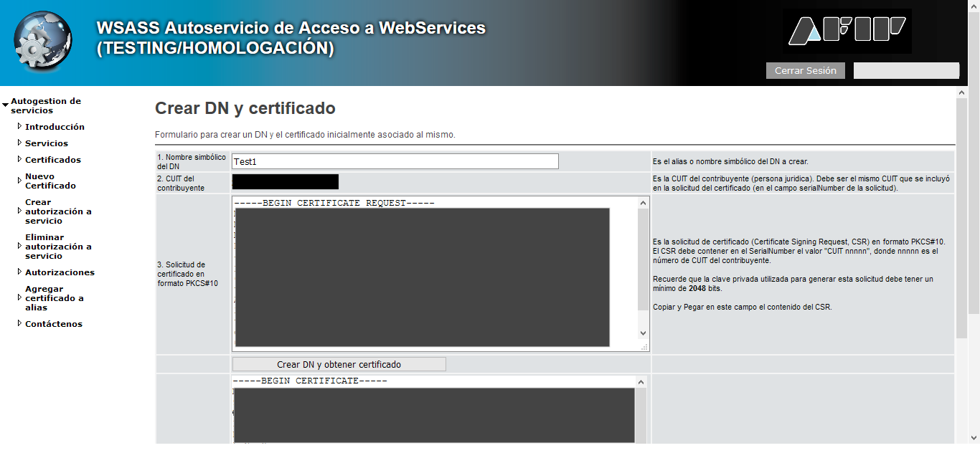Viewport: 980px width, 453px height.
Task: Click the WSASS globe gear logo
Action: click(x=43, y=40)
